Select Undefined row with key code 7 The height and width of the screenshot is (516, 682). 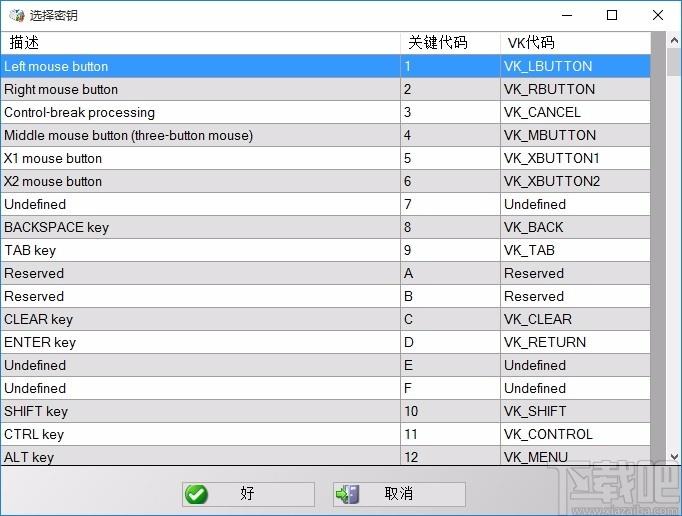(326, 204)
